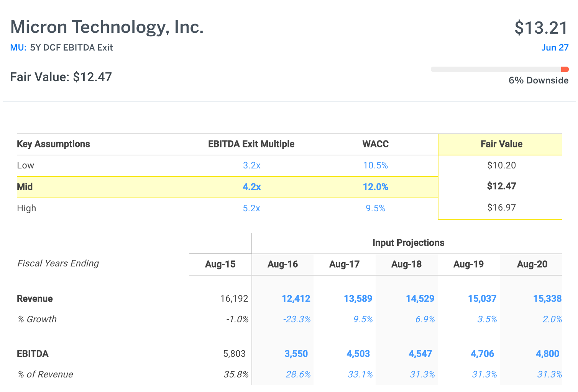Click the Mid fair value $12.47 in table
This screenshot has height=392, width=578.
[501, 186]
